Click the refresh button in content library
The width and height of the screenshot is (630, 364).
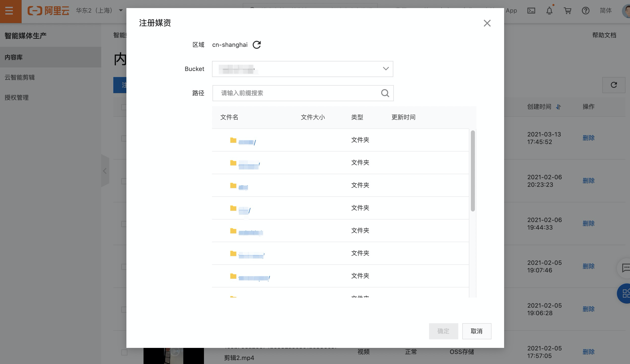(614, 85)
